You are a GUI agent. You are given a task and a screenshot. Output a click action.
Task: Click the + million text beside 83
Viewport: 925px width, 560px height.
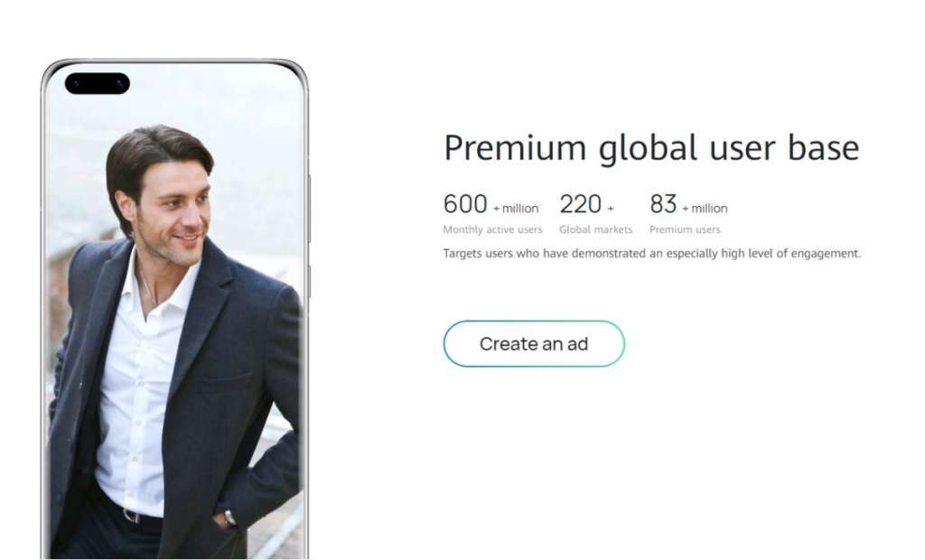pos(705,209)
